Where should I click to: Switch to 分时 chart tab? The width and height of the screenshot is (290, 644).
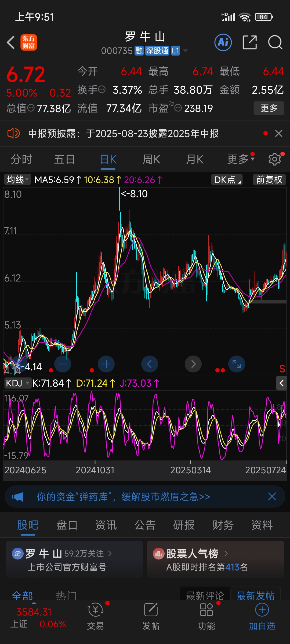tap(21, 159)
